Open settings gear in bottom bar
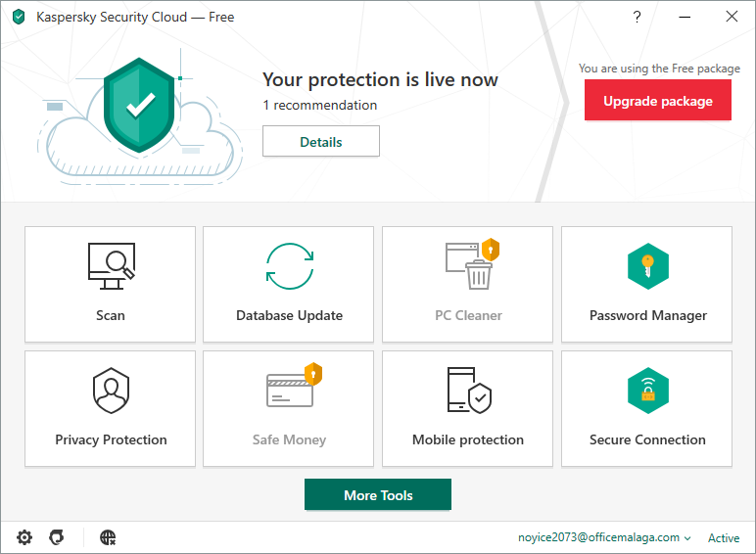Image resolution: width=756 pixels, height=554 pixels. (x=24, y=537)
